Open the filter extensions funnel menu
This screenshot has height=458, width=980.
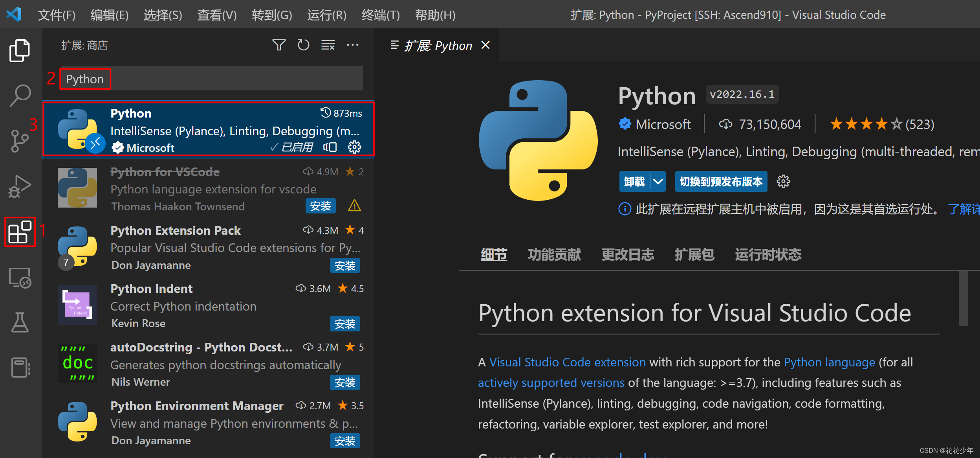pos(279,45)
